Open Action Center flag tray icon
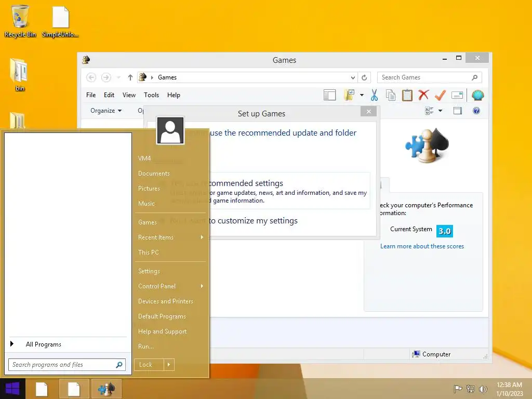The height and width of the screenshot is (399, 532). coord(458,389)
